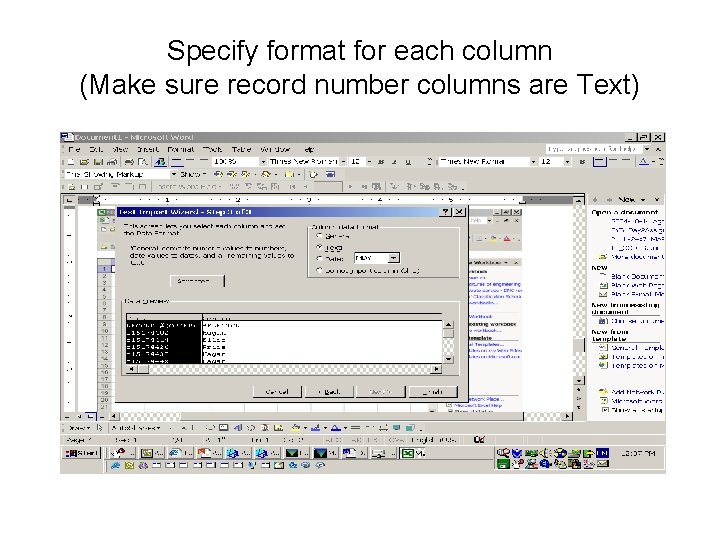Open the first Times New Roman font dropdown

tap(343, 162)
